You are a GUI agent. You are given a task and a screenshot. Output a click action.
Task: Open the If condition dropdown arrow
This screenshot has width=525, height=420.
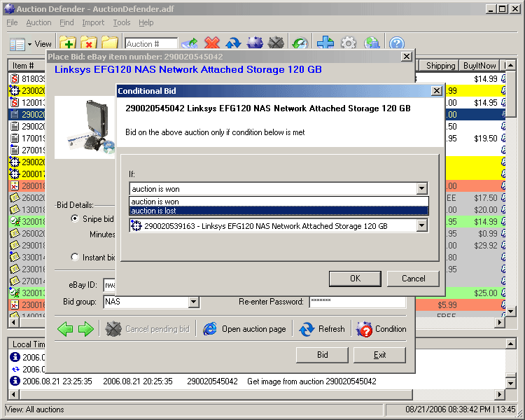pos(422,188)
